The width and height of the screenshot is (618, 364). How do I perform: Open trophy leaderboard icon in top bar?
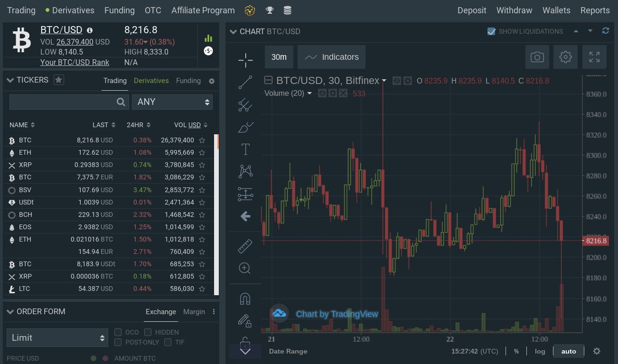coord(270,10)
